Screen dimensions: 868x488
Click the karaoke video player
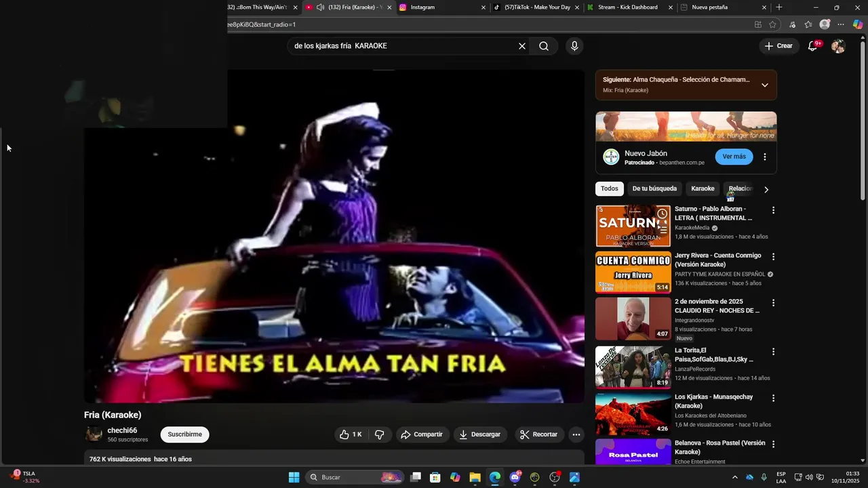[x=334, y=237]
